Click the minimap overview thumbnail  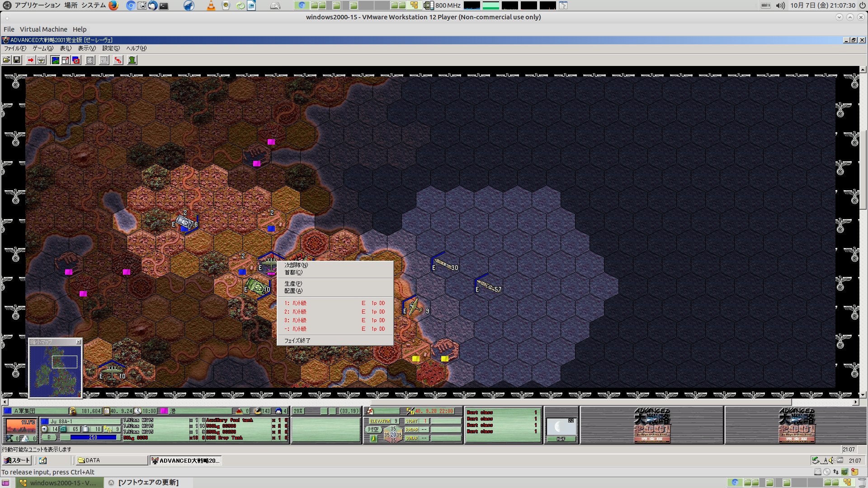(x=55, y=371)
